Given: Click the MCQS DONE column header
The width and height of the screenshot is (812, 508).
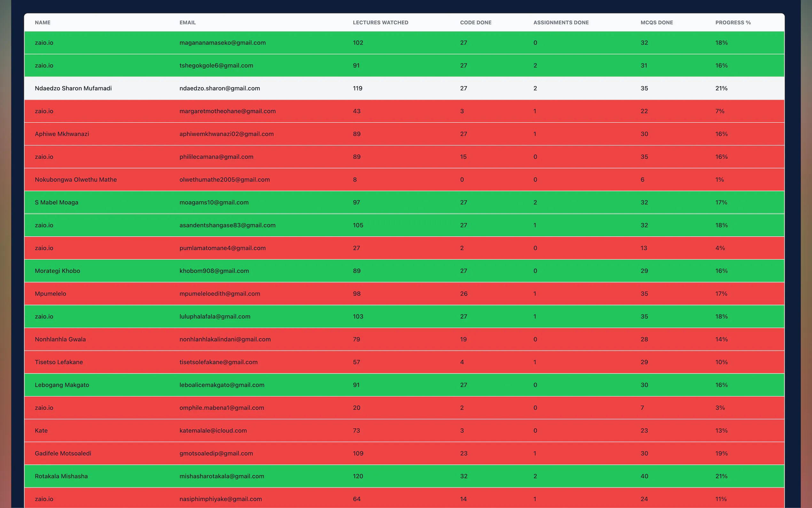Looking at the screenshot, I should point(656,22).
